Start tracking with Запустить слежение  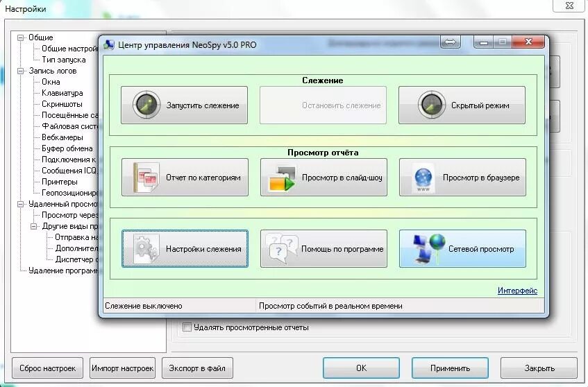click(184, 105)
